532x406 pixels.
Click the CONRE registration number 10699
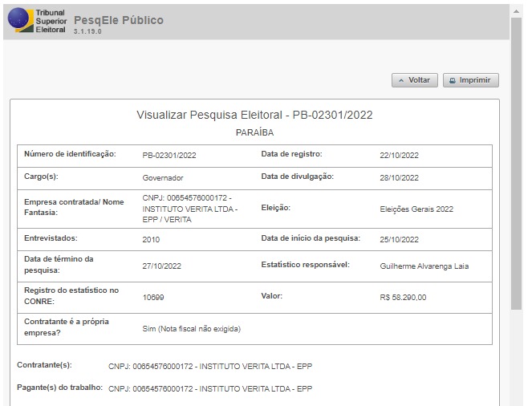click(x=153, y=297)
